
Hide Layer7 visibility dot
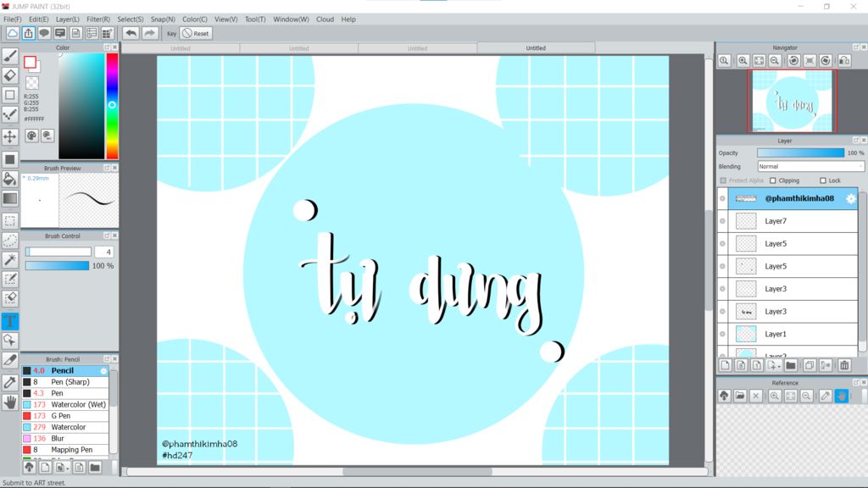click(x=722, y=221)
